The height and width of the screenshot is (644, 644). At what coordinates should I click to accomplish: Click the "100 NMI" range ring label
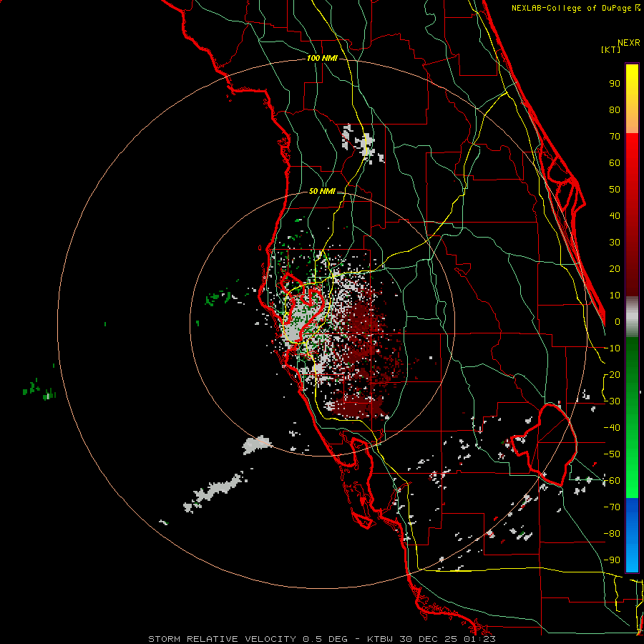click(x=322, y=59)
